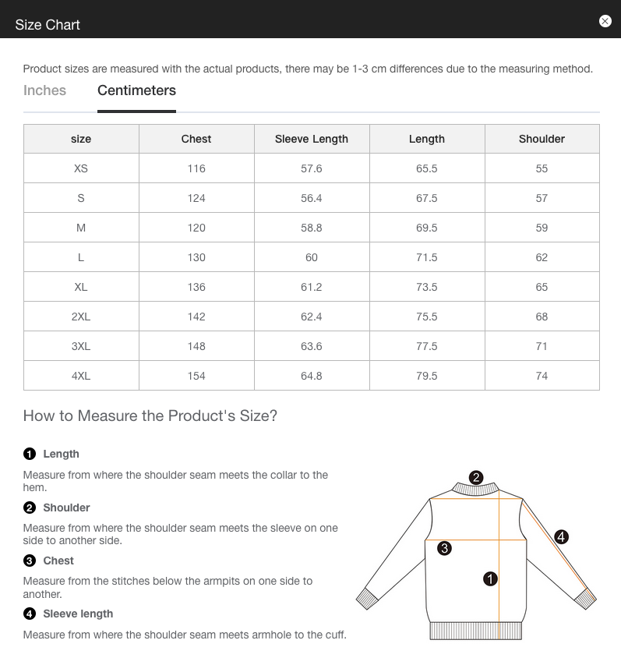Select the M size label
Image resolution: width=621 pixels, height=672 pixels.
(x=80, y=227)
